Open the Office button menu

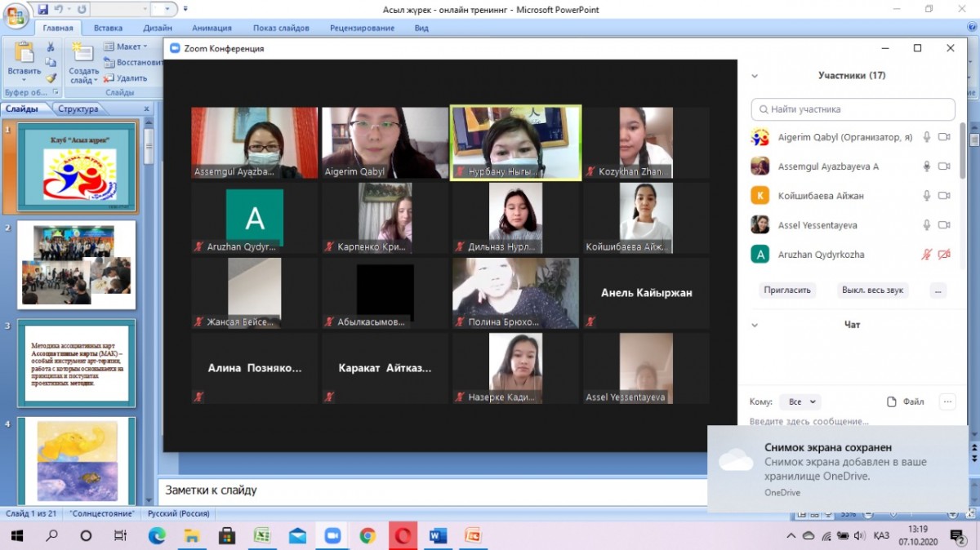16,16
